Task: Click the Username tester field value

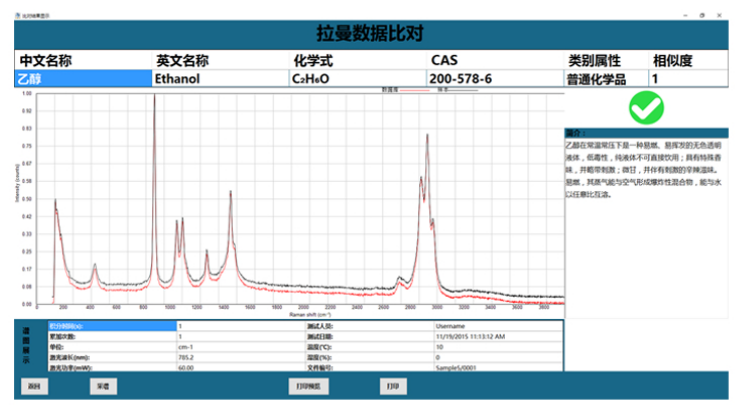Action: pyautogui.click(x=495, y=326)
